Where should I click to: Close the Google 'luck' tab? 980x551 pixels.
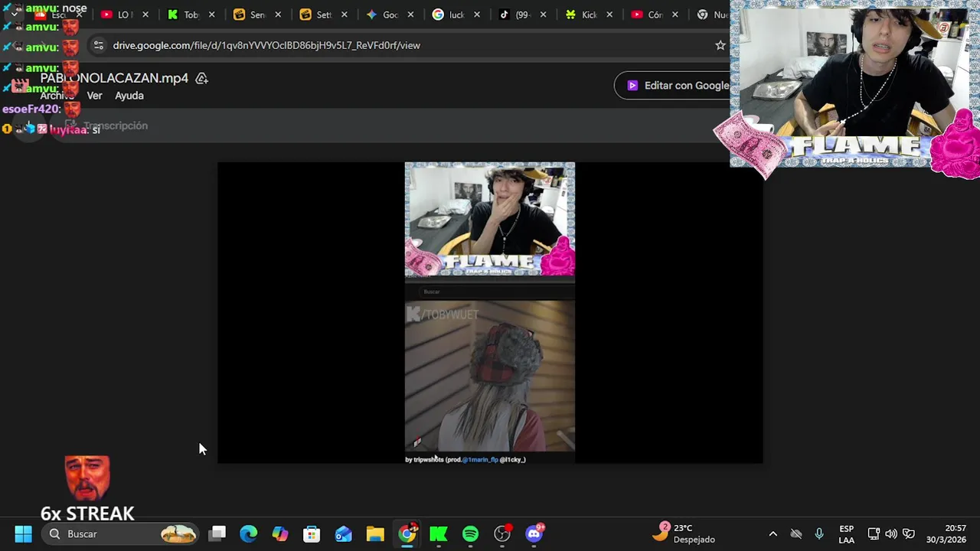click(477, 15)
